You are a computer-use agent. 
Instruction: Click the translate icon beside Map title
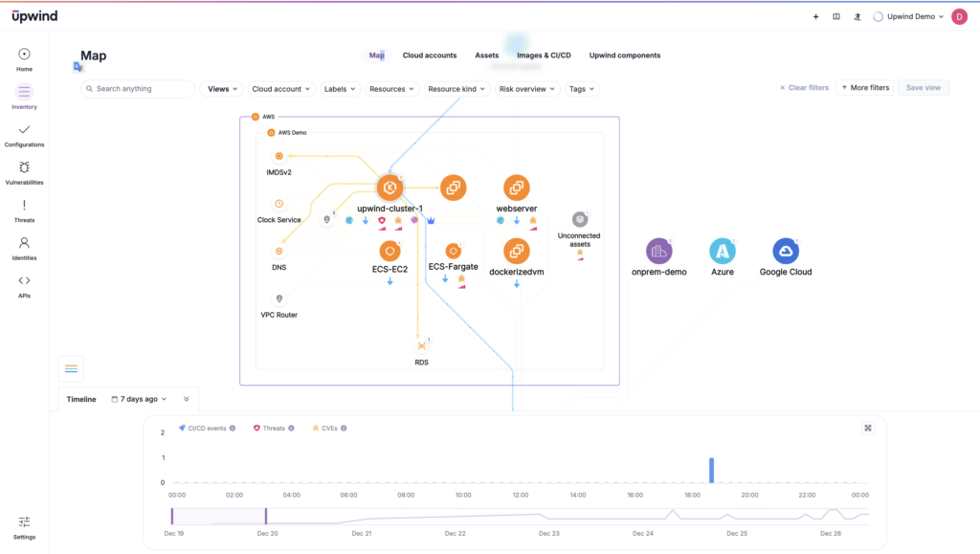click(78, 67)
